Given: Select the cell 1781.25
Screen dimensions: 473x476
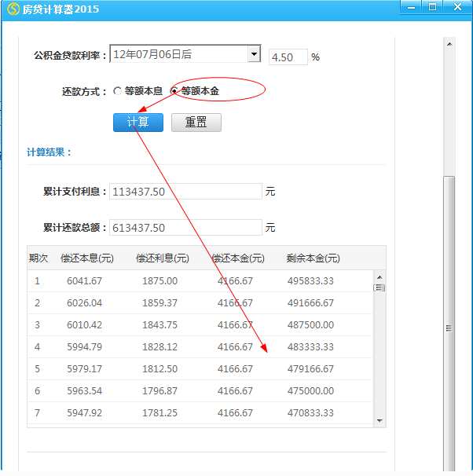Looking at the screenshot, I should click(x=160, y=413).
